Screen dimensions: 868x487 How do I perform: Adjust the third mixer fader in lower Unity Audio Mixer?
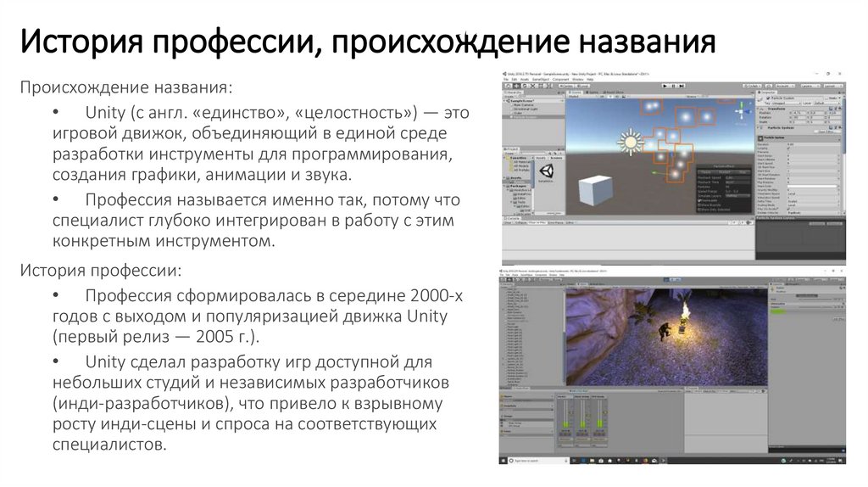click(605, 412)
